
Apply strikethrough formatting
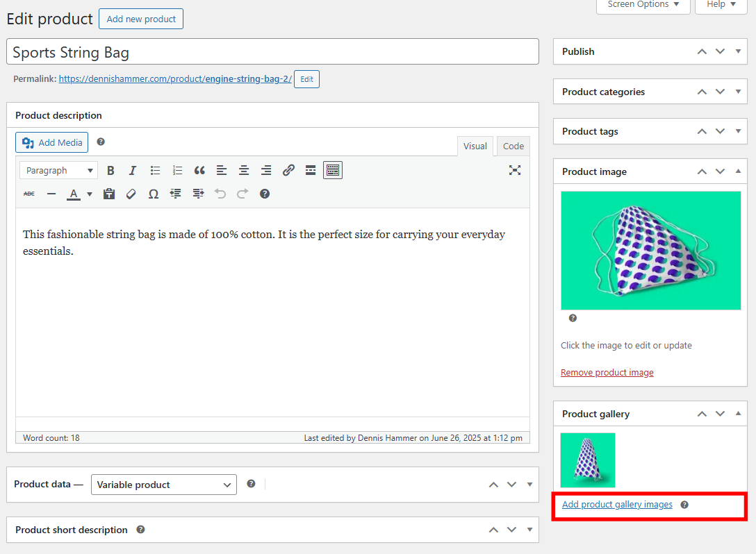click(28, 194)
